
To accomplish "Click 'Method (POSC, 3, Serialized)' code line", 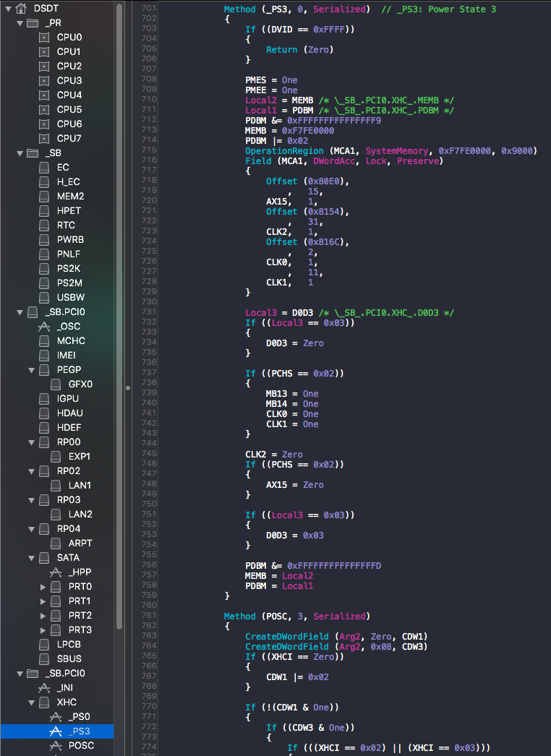I will tap(296, 617).
